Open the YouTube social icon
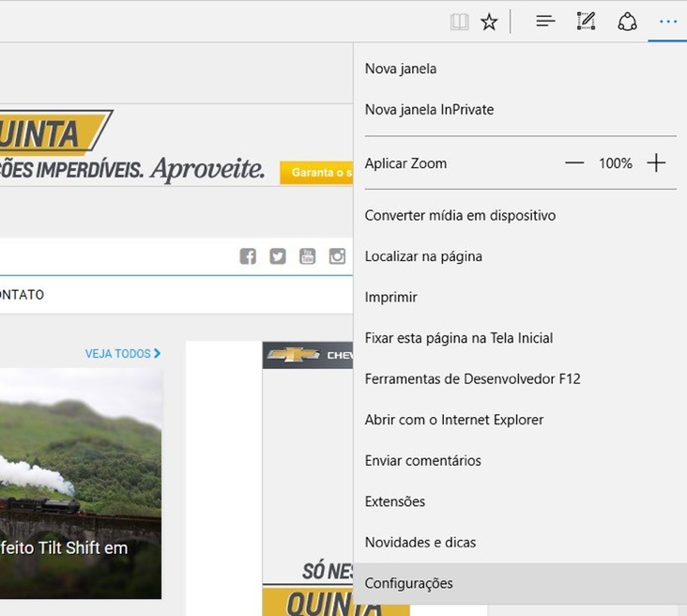This screenshot has width=687, height=616. [x=307, y=256]
